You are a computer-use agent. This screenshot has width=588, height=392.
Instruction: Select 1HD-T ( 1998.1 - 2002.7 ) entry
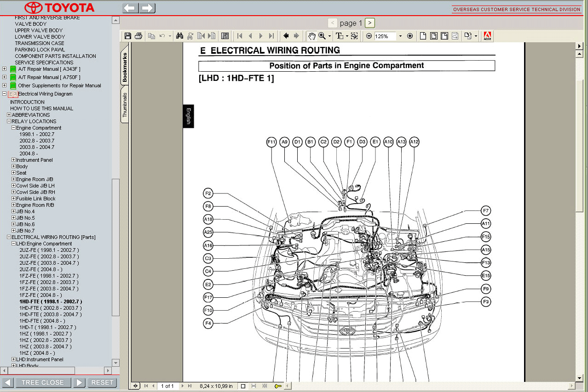(48, 327)
